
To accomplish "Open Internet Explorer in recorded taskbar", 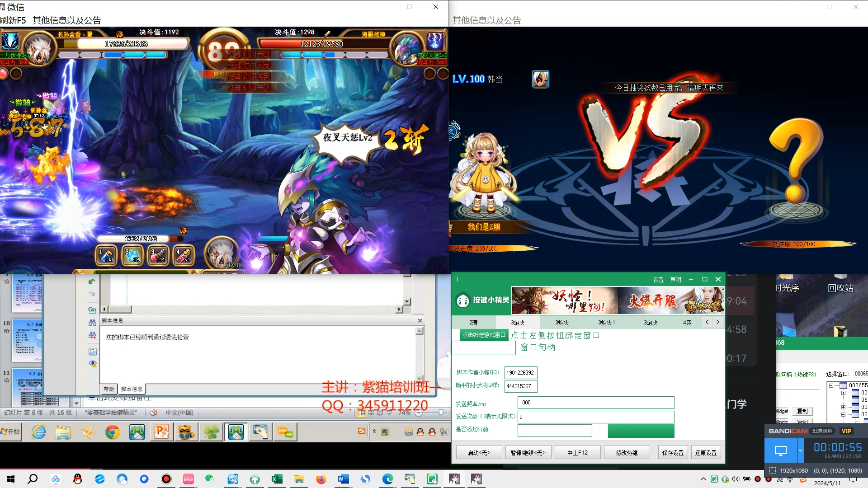I will [x=39, y=432].
